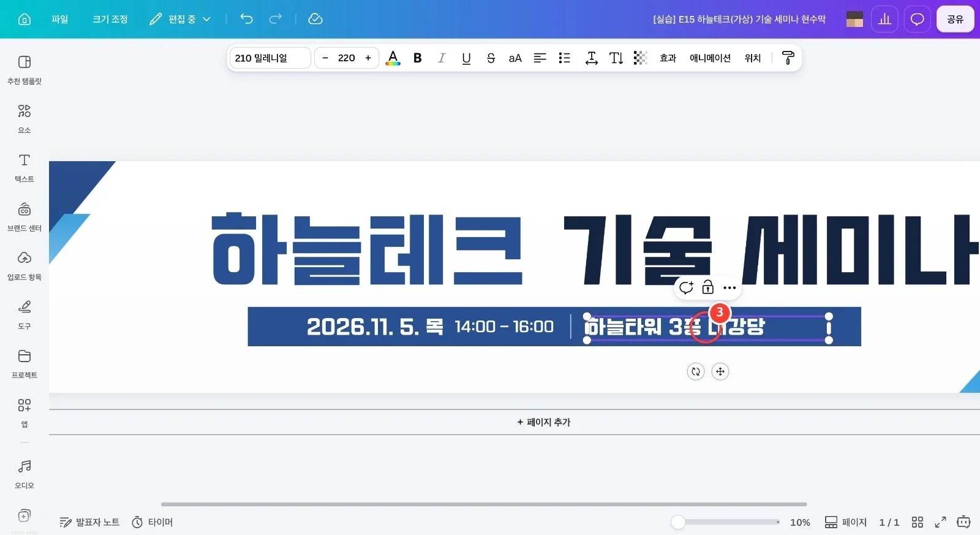Decrease font size with minus
This screenshot has height=535, width=980.
(x=325, y=58)
